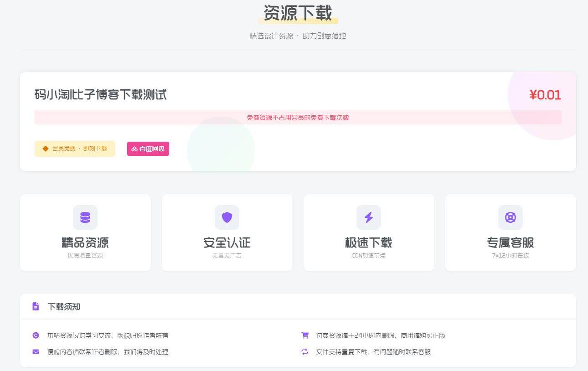
Task: Click the document icon beside 下载须知
Action: pos(36,306)
